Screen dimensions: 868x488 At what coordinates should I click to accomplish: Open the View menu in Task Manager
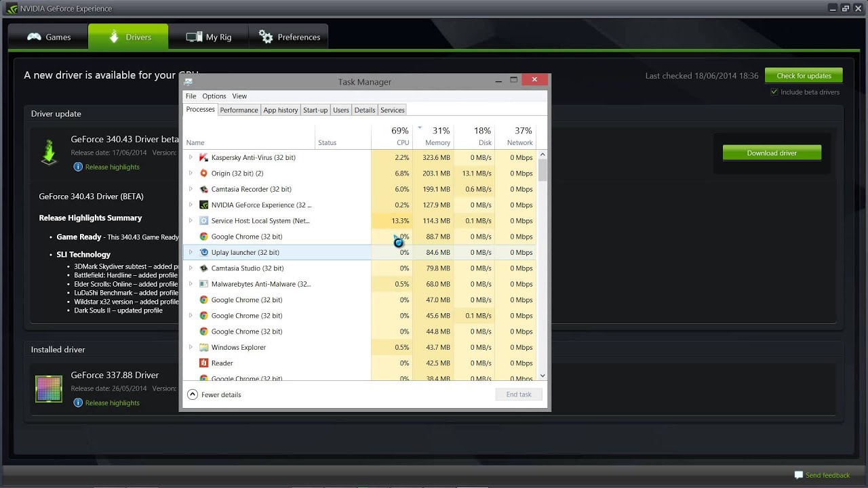(x=239, y=96)
